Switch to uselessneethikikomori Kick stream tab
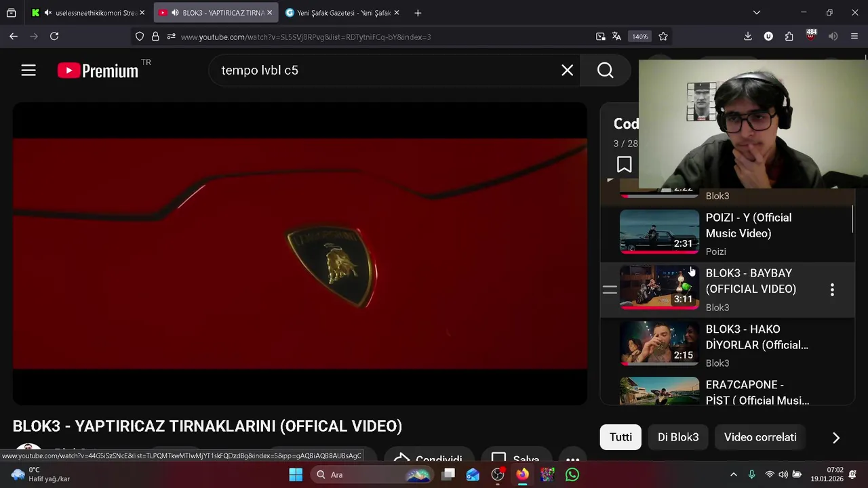Image resolution: width=868 pixels, height=488 pixels. pos(88,13)
